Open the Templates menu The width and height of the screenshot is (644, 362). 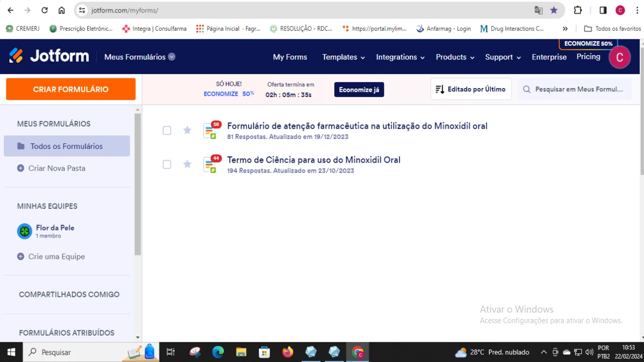coord(340,57)
